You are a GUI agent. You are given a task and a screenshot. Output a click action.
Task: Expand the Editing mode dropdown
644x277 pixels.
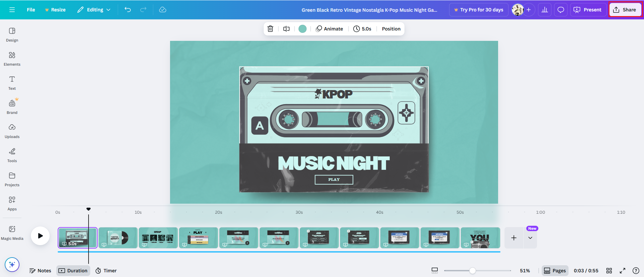pos(94,10)
